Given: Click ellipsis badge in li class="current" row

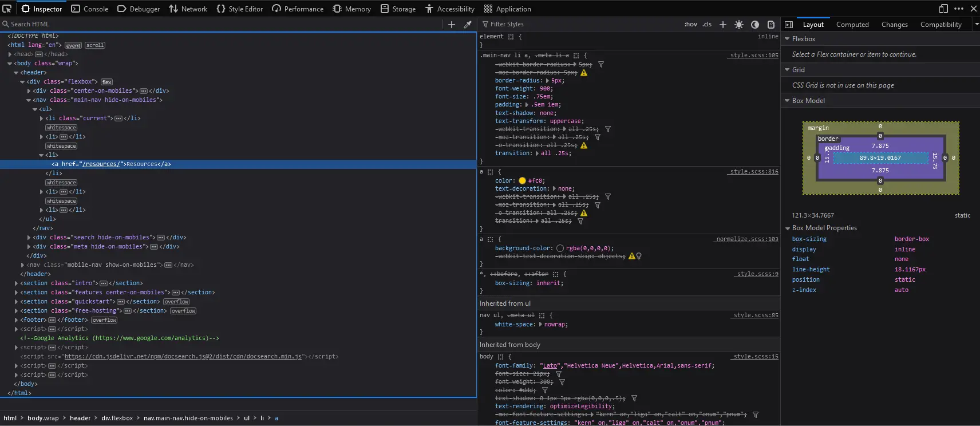Looking at the screenshot, I should (118, 119).
